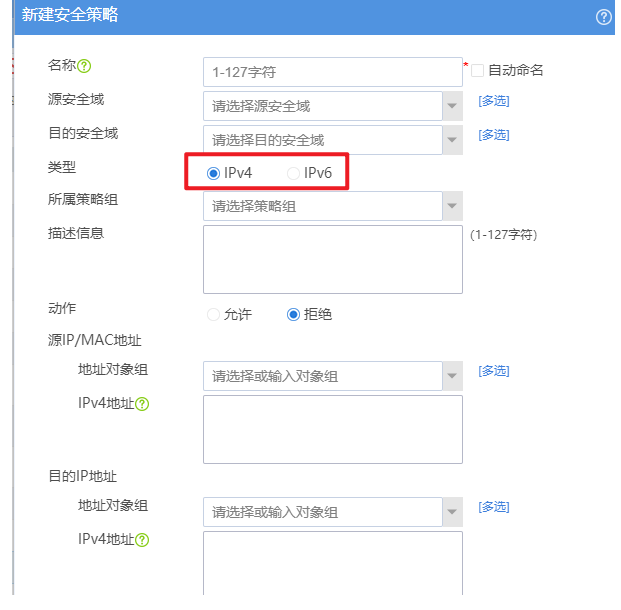Expand the 源安全域 dropdown arrow
Screen dimensions: 621x610
pyautogui.click(x=452, y=106)
